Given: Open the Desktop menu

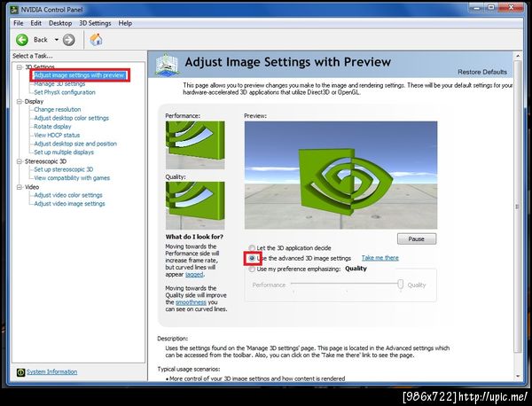Looking at the screenshot, I should point(60,23).
